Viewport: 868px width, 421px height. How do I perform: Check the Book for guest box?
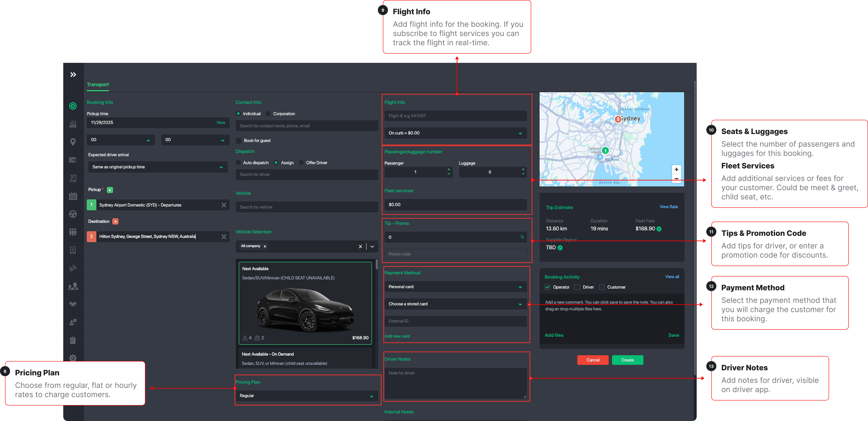point(239,141)
